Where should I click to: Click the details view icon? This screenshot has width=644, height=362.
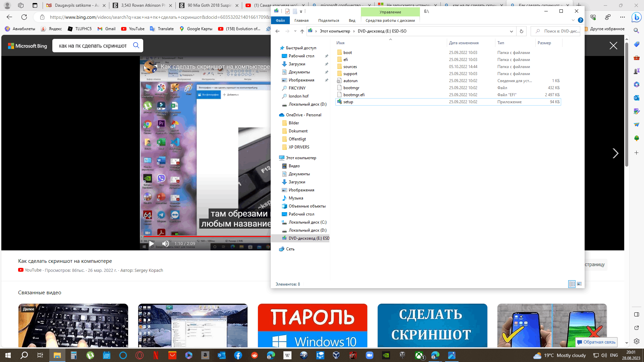[x=572, y=284]
